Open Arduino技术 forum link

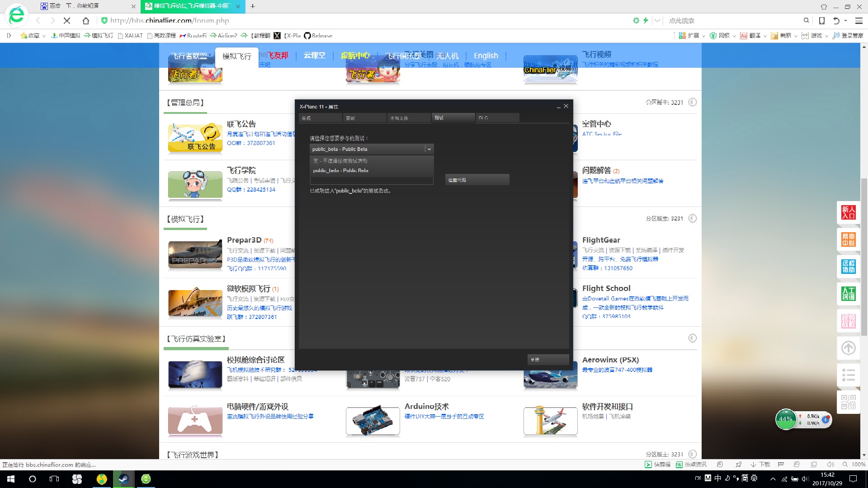[426, 407]
